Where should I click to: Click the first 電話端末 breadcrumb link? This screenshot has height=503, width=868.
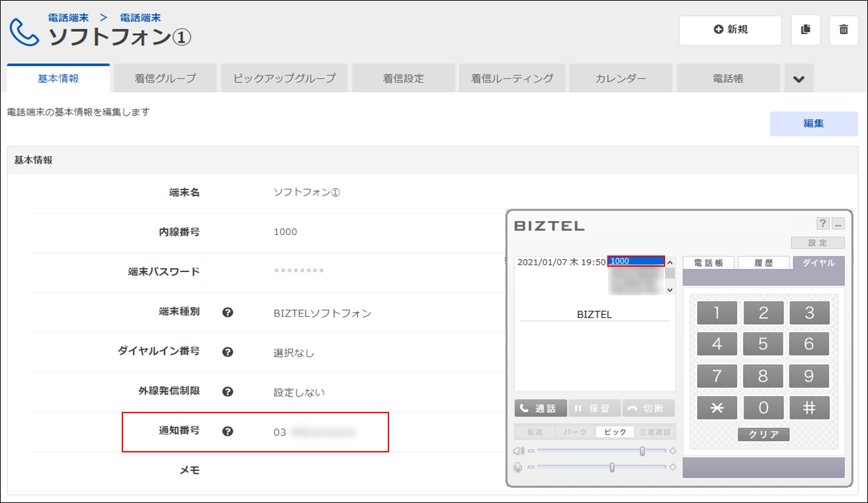(68, 18)
